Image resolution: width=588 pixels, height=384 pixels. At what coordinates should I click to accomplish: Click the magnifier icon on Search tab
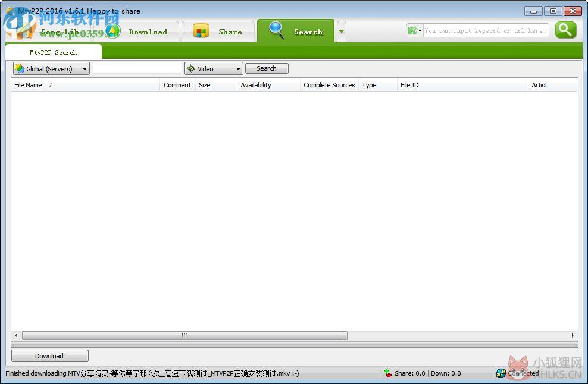tap(277, 30)
